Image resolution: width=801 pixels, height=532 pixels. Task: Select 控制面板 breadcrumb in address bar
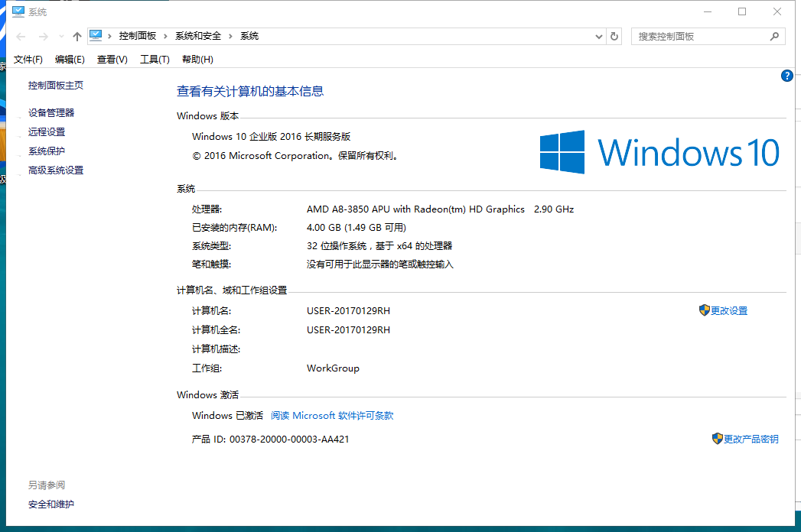pyautogui.click(x=138, y=36)
